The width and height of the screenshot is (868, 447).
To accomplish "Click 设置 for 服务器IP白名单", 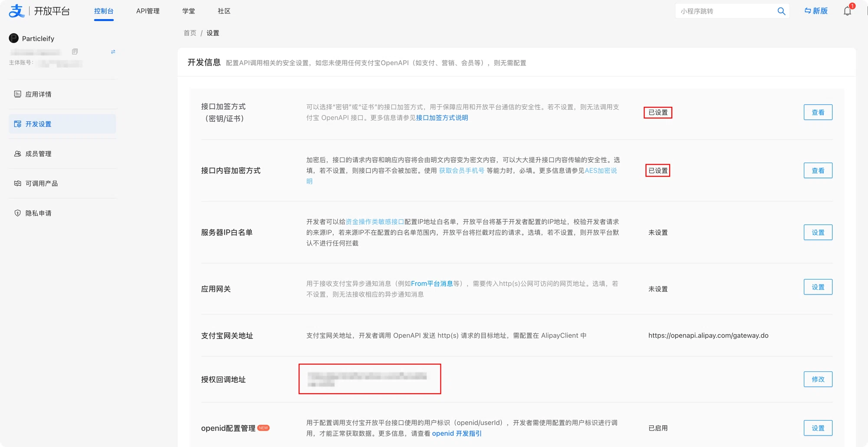I will click(818, 233).
